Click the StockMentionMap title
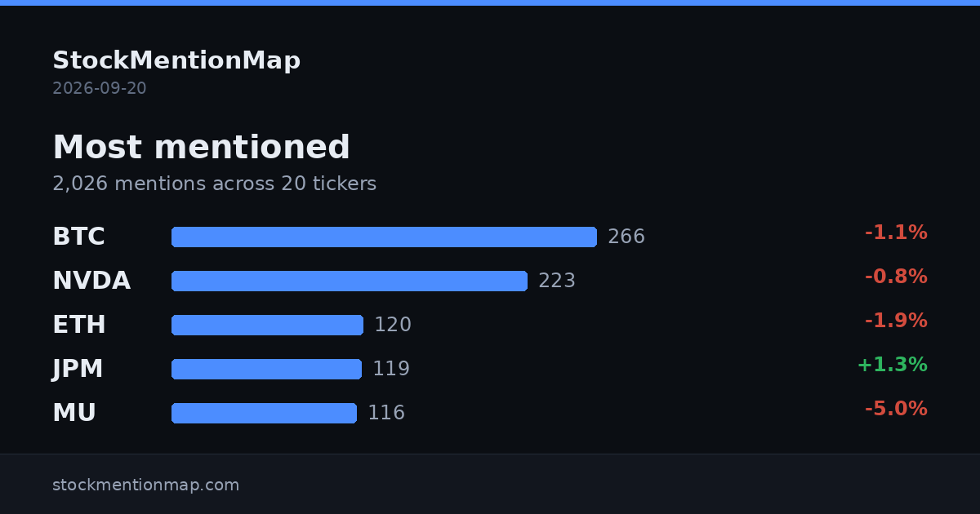The width and height of the screenshot is (980, 514). click(x=176, y=60)
